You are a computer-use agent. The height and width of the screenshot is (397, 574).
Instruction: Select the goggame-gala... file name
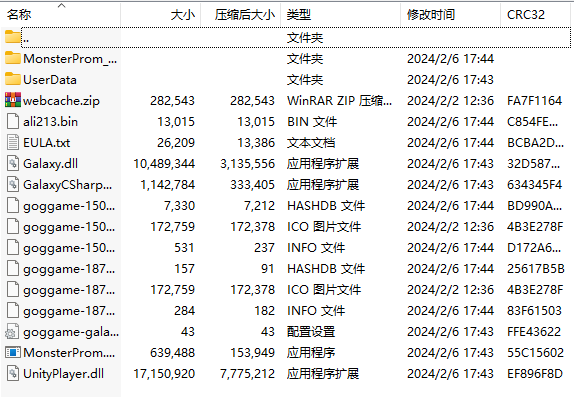(71, 332)
